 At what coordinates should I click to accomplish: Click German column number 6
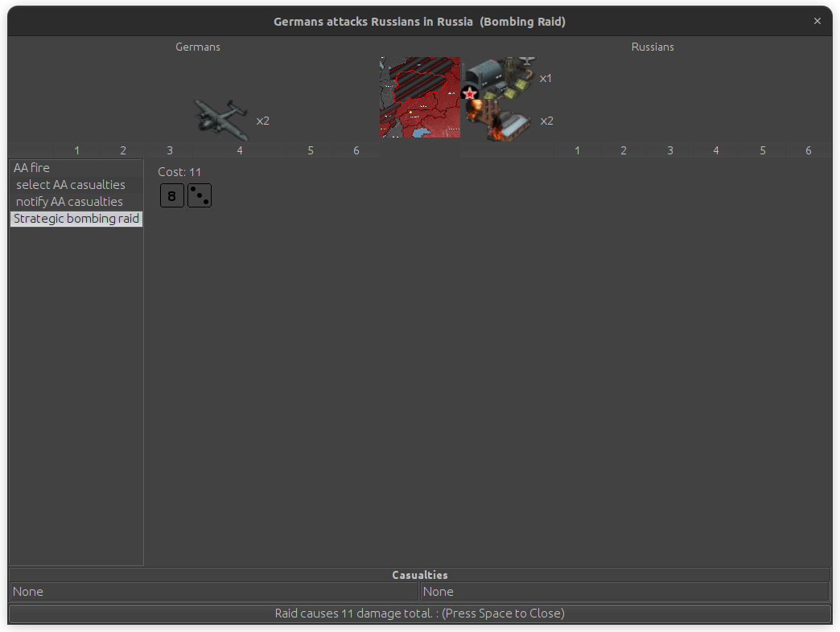click(356, 151)
